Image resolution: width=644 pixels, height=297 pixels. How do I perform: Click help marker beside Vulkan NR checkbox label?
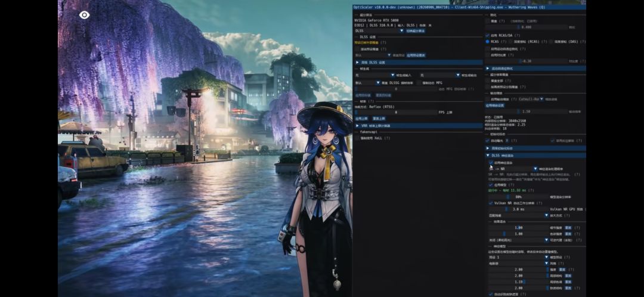540,203
